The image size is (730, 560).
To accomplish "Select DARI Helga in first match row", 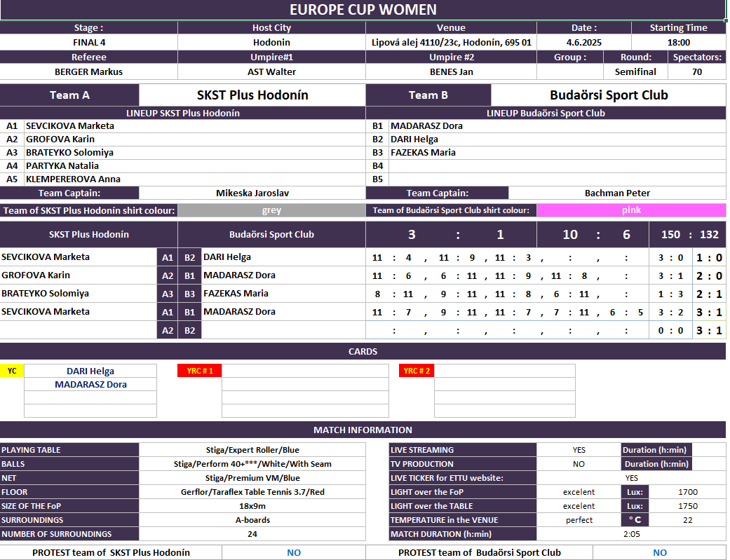I will point(283,257).
